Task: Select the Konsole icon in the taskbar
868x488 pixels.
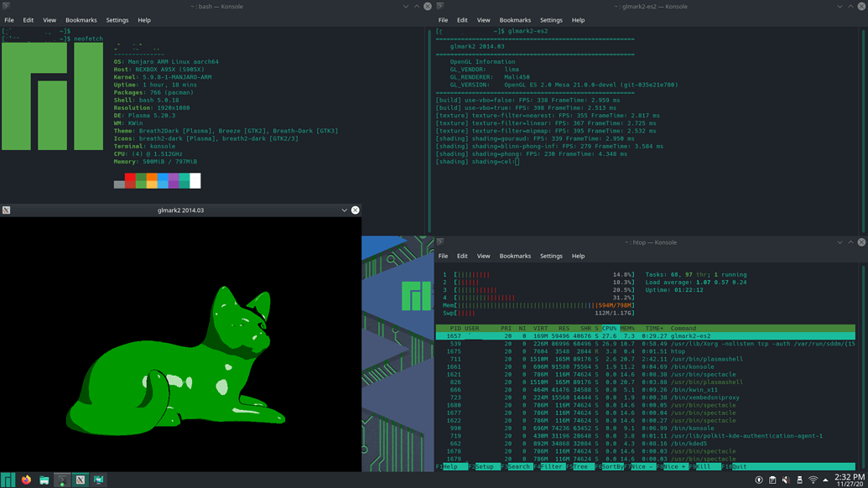Action: point(61,480)
